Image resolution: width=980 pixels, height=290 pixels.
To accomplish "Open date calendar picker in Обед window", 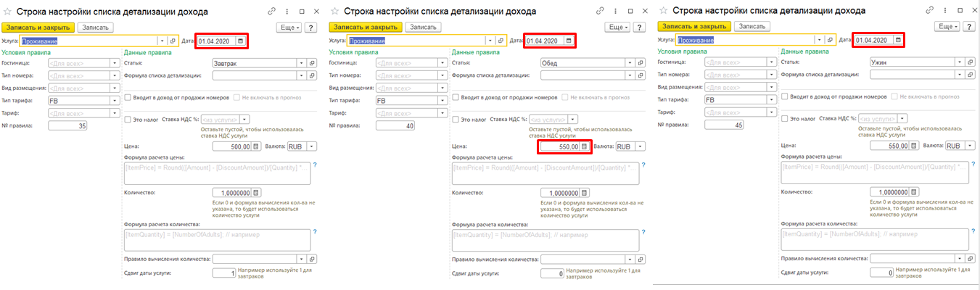I will (568, 41).
